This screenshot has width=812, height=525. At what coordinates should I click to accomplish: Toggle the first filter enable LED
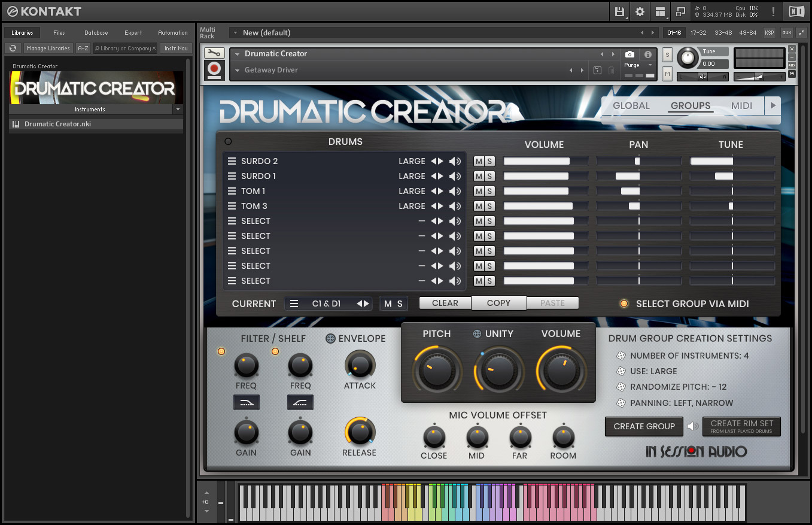pyautogui.click(x=221, y=351)
